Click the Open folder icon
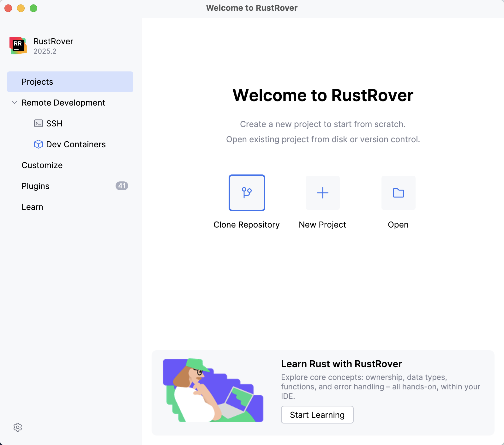The image size is (504, 445). (x=398, y=192)
